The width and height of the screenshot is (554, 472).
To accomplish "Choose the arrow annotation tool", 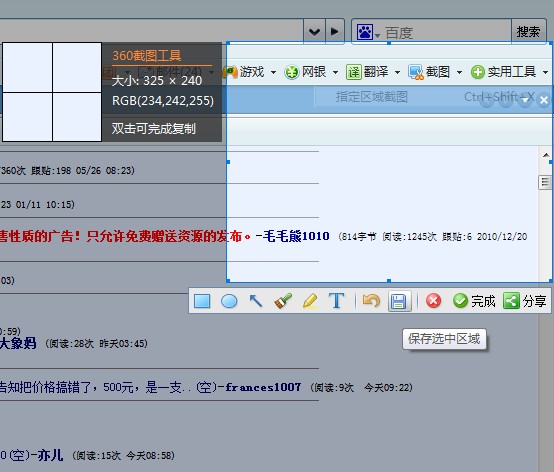I will pyautogui.click(x=256, y=301).
